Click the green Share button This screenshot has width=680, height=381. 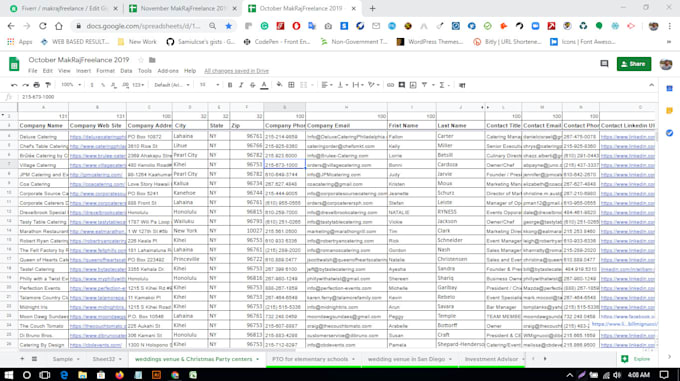click(634, 64)
